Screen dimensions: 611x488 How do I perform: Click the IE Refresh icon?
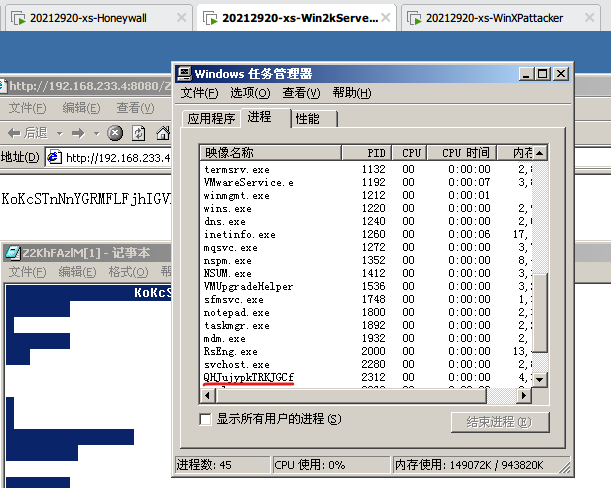139,133
